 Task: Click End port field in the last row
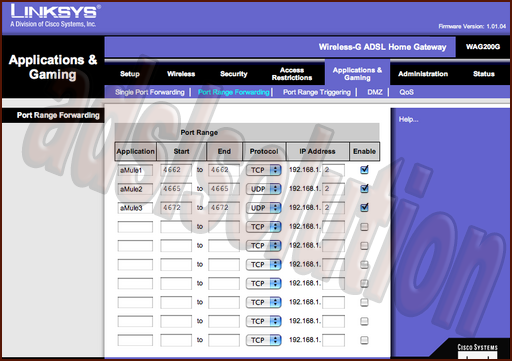click(224, 340)
